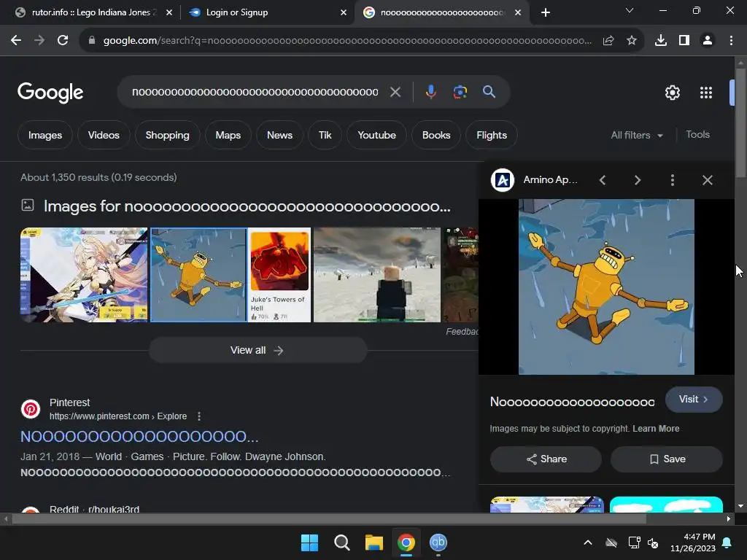
Task: Click the large robot preview image
Action: point(606,287)
